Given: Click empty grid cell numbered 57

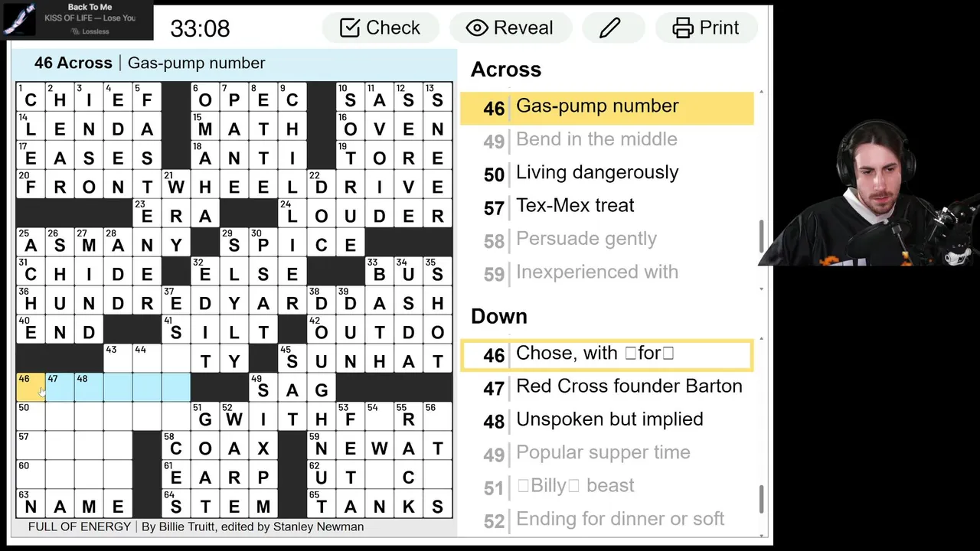Looking at the screenshot, I should pyautogui.click(x=30, y=447).
